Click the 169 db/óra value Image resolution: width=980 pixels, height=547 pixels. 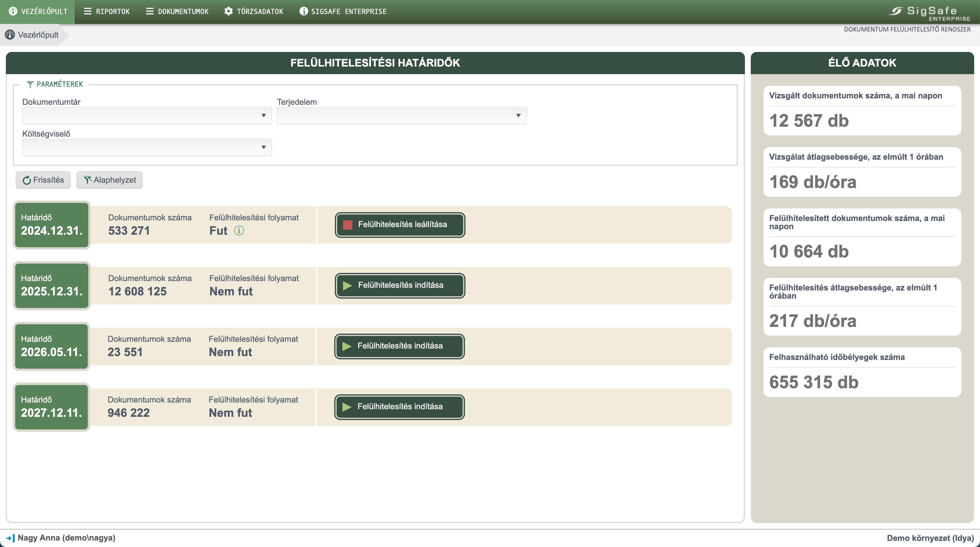[813, 182]
